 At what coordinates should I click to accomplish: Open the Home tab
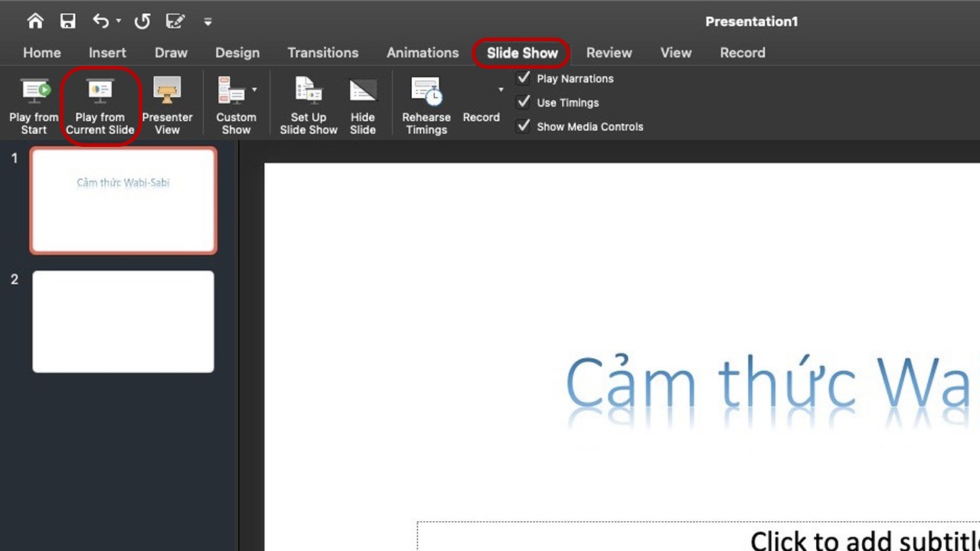42,53
